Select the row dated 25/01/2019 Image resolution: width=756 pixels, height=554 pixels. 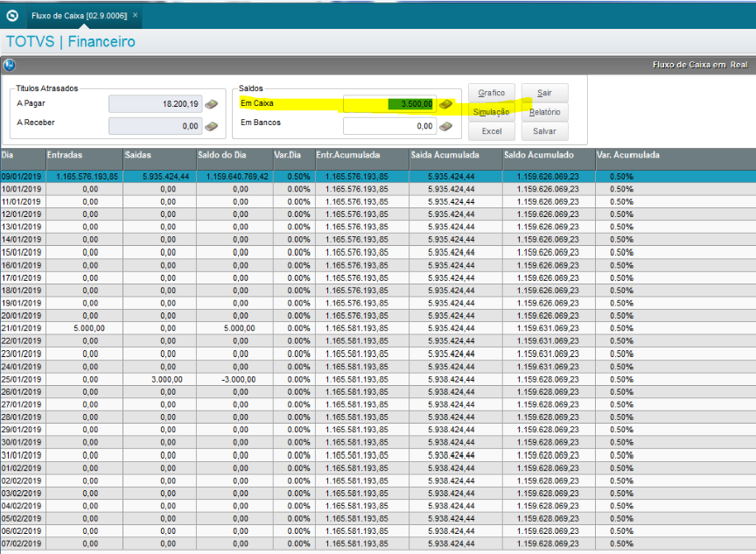[x=378, y=380]
